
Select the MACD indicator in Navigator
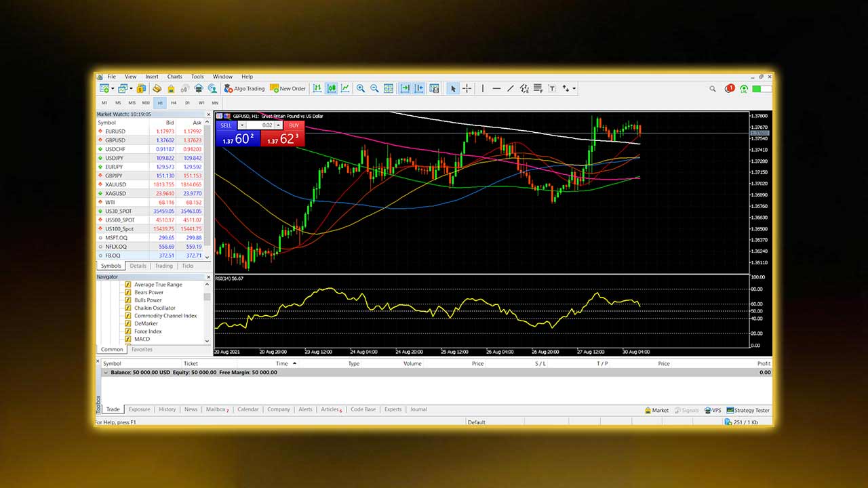pyautogui.click(x=142, y=339)
